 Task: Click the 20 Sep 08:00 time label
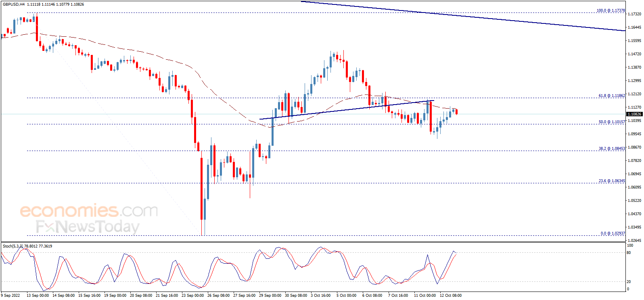click(141, 296)
